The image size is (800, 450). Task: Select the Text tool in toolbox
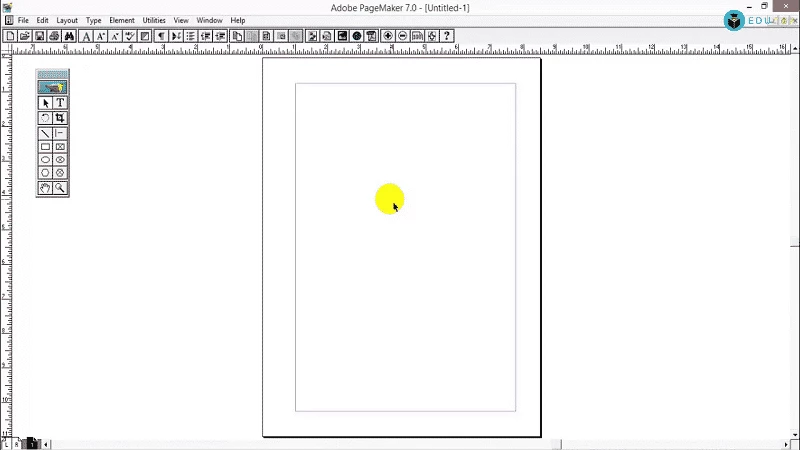click(x=60, y=103)
